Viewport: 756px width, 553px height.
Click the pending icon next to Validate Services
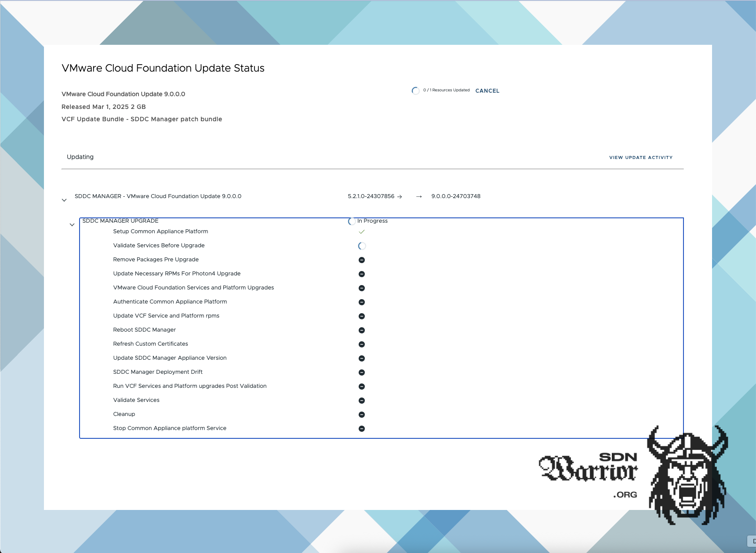tap(362, 401)
